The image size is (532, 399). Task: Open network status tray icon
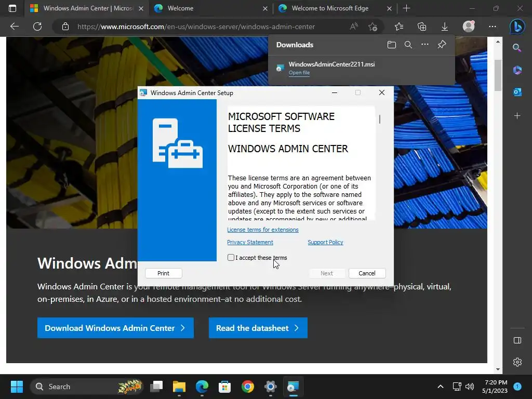click(457, 387)
